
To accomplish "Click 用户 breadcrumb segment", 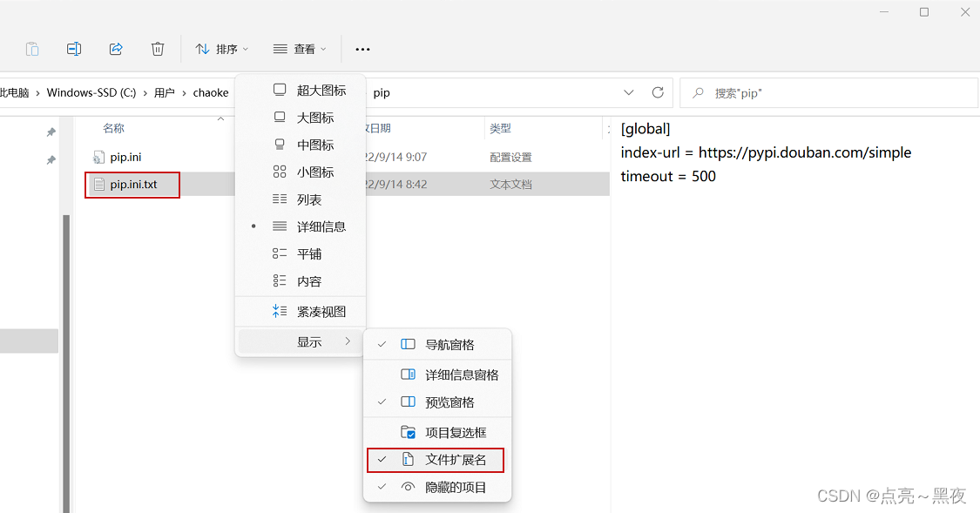I will 165,92.
